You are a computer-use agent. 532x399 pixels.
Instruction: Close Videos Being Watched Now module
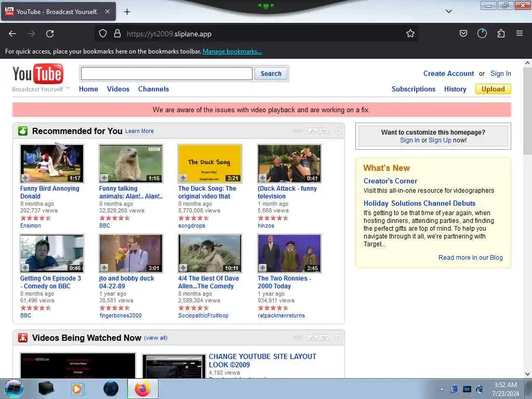click(x=338, y=338)
